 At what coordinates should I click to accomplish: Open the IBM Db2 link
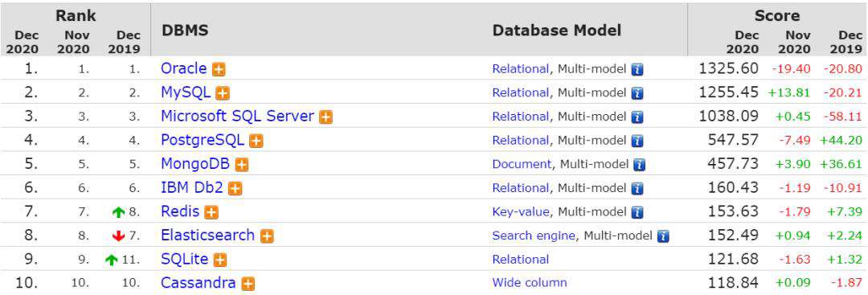(x=191, y=188)
